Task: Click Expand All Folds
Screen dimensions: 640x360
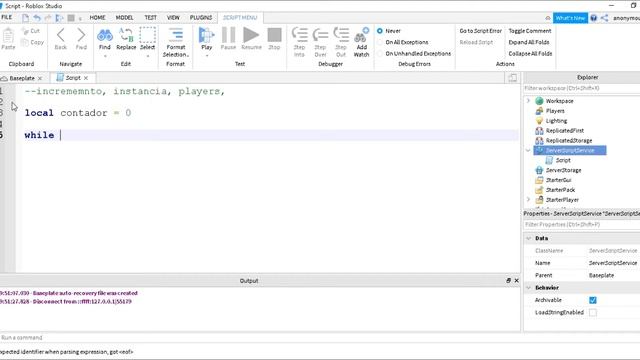Action: pos(529,42)
